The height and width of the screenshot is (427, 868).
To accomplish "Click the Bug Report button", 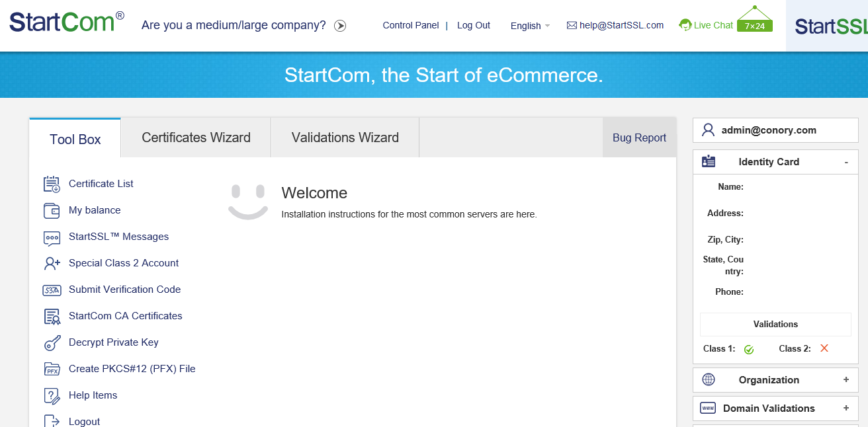I will coord(639,137).
